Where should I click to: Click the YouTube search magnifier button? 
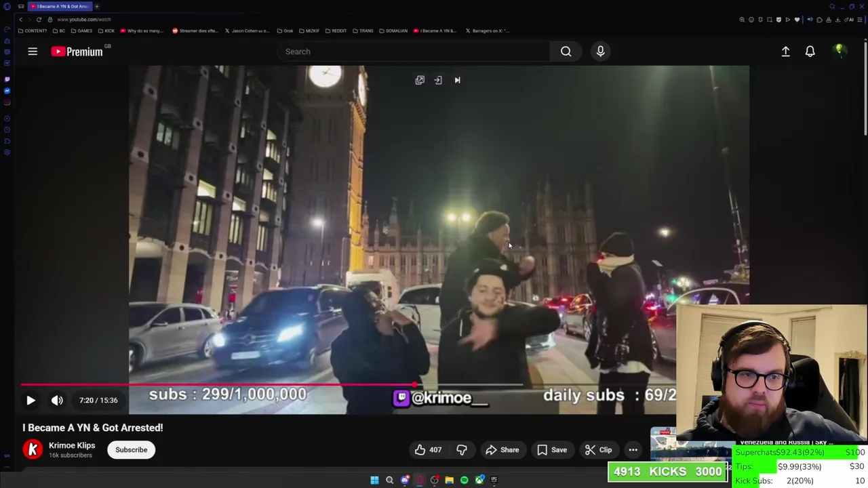[x=566, y=52]
